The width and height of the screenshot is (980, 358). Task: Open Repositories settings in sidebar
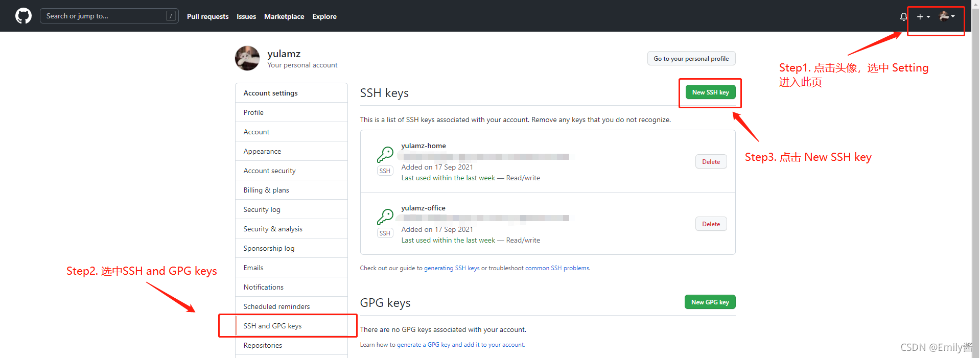click(x=291, y=345)
